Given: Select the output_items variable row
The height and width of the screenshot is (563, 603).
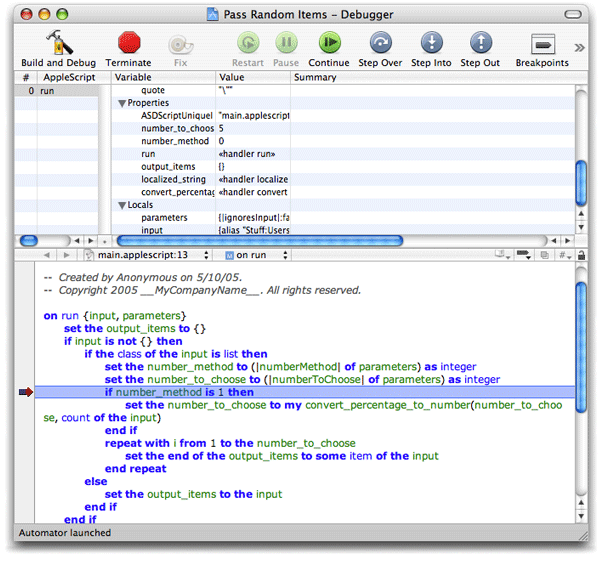Looking at the screenshot, I should 343,167.
